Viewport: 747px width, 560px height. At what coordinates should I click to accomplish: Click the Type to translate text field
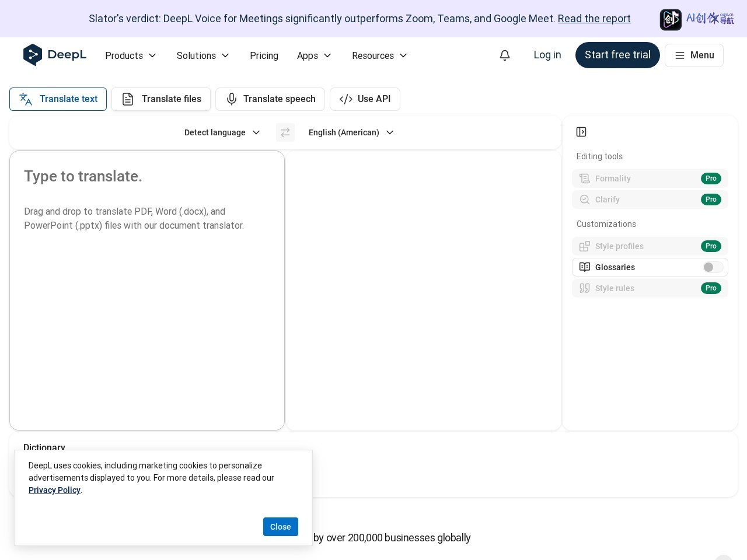[x=147, y=290]
